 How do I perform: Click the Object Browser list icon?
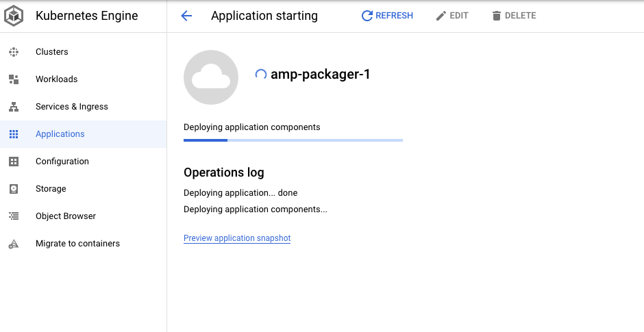[x=14, y=216]
